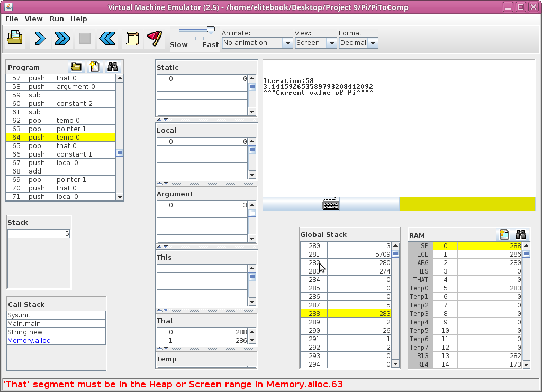Image resolution: width=542 pixels, height=392 pixels.
Task: Open the Format dropdown showing Decimal
Action: [358, 43]
